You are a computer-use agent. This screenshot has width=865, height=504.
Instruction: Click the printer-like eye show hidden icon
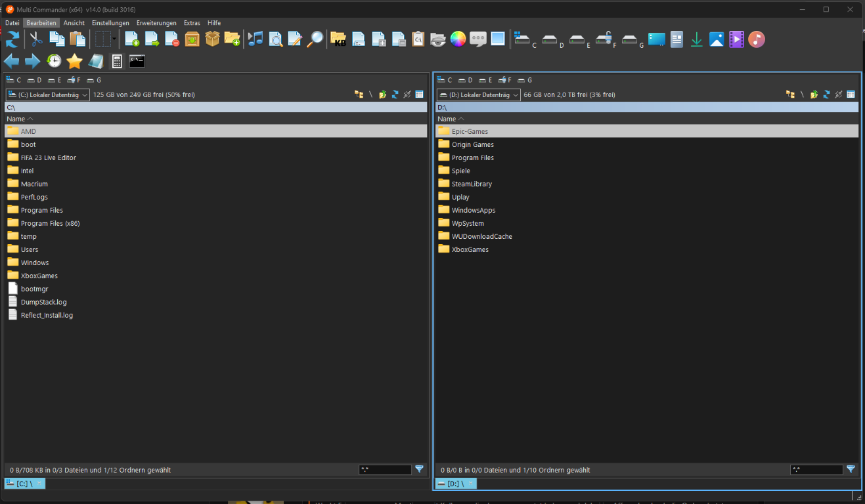(x=438, y=39)
